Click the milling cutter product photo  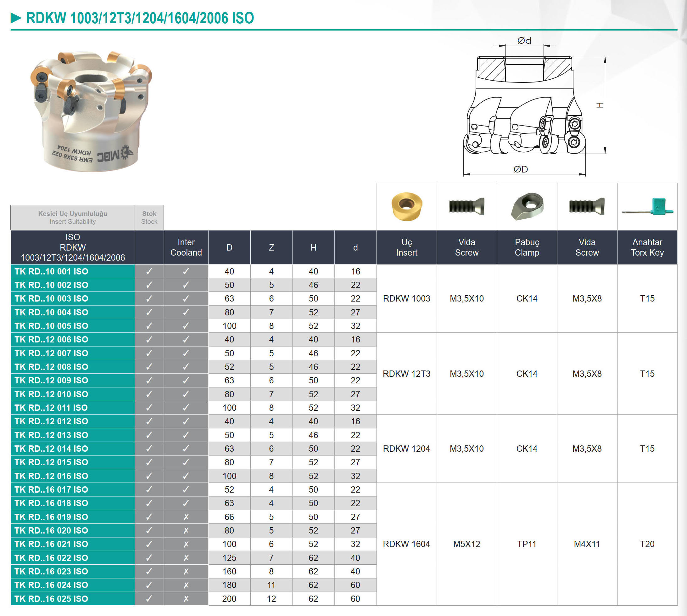pos(90,111)
